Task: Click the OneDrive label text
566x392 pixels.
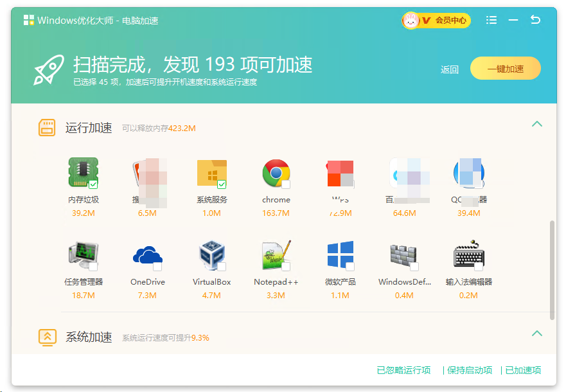Action: click(x=148, y=282)
